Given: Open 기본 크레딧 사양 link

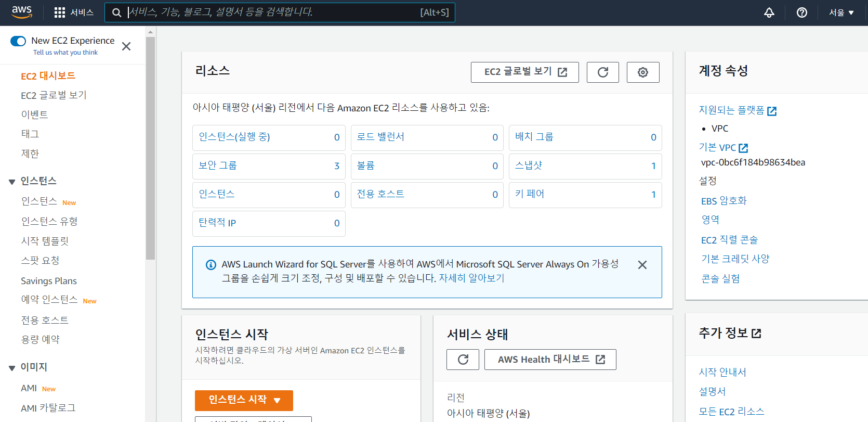Looking at the screenshot, I should [x=735, y=259].
